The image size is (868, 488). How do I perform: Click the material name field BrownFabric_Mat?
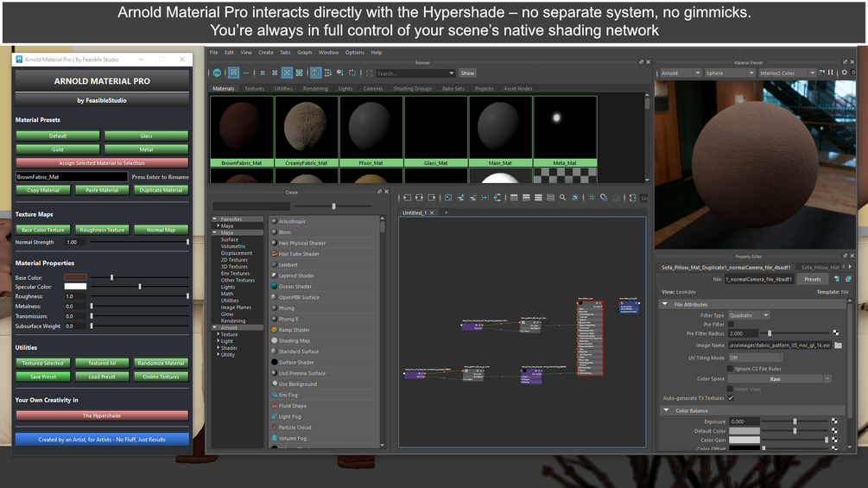click(72, 177)
